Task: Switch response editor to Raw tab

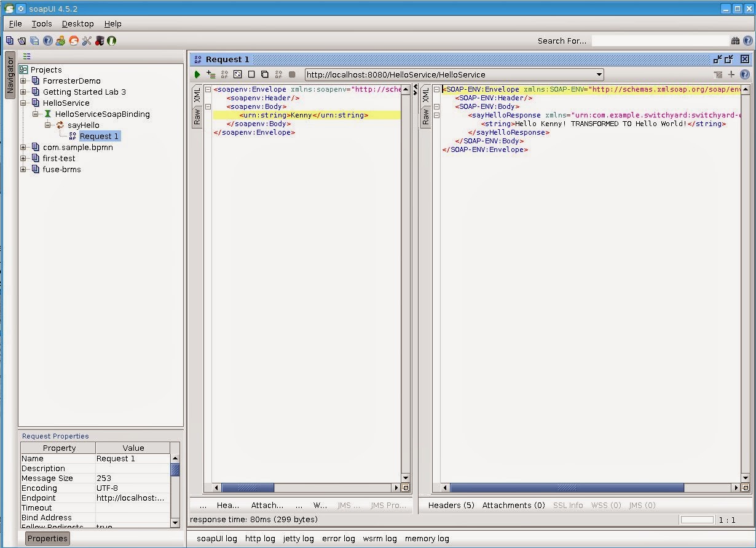Action: (425, 116)
